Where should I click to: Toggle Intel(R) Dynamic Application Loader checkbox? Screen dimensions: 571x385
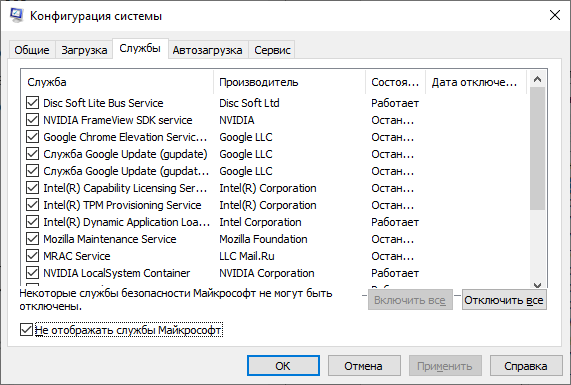point(32,222)
